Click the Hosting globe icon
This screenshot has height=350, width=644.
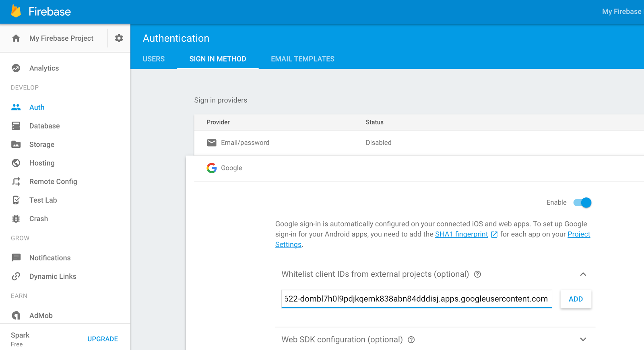[16, 163]
